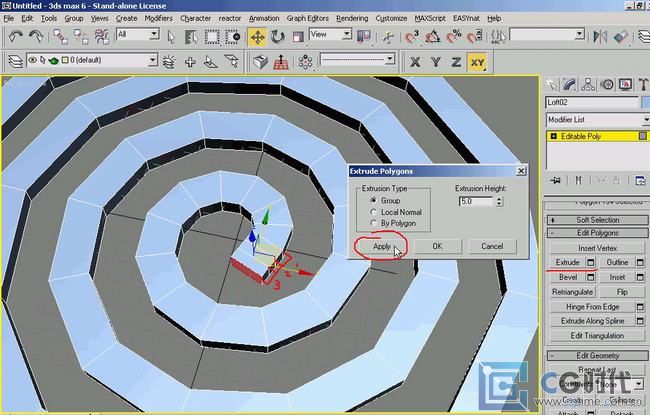Open the File menu
The image size is (650, 415).
point(9,18)
